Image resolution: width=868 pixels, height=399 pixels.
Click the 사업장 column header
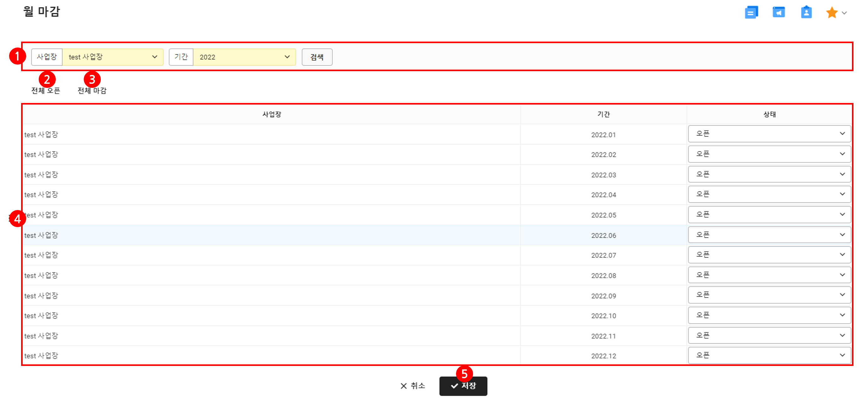pos(271,114)
